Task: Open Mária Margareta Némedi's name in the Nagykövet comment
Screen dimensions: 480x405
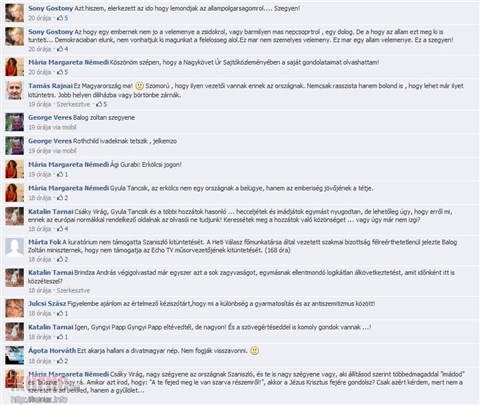Action: 68,62
